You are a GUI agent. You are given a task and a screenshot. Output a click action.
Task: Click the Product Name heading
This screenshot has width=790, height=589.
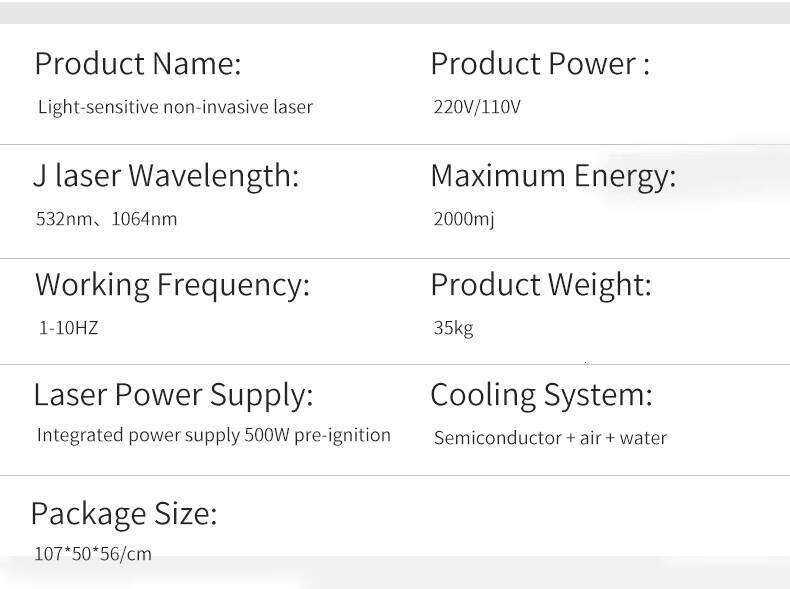pyautogui.click(x=137, y=65)
